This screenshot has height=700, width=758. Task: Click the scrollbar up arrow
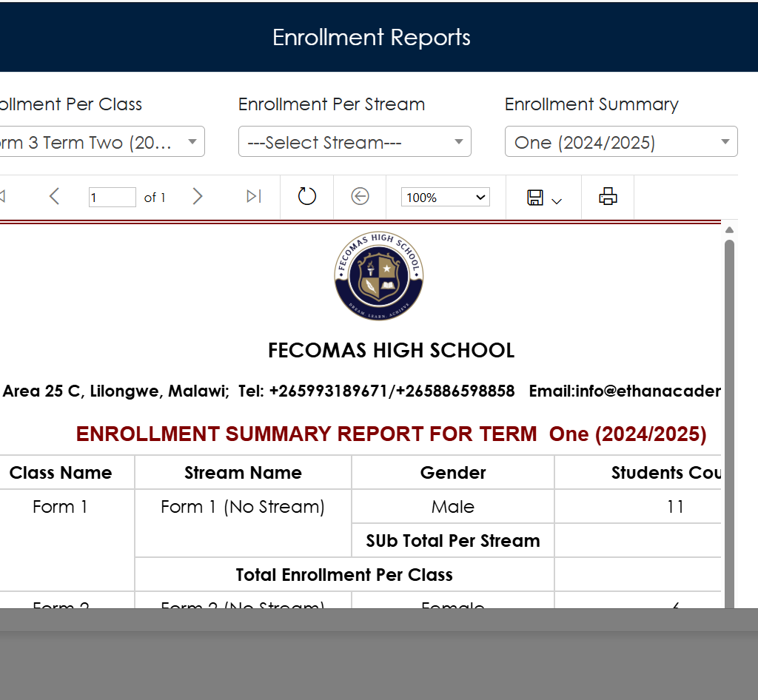click(x=729, y=229)
